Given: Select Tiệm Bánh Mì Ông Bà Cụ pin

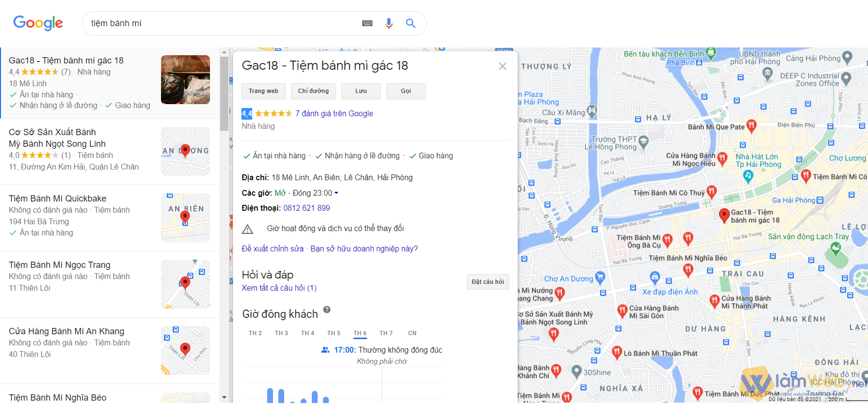Looking at the screenshot, I should pos(667,240).
